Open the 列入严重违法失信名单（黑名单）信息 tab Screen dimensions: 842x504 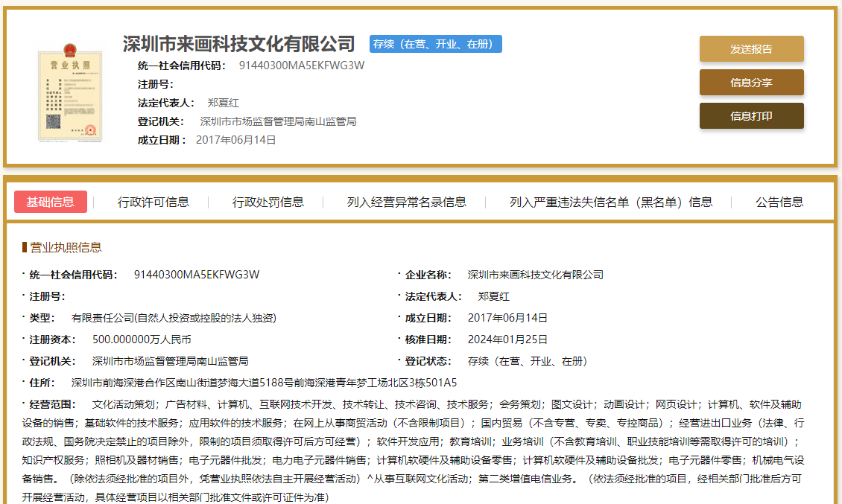click(611, 202)
